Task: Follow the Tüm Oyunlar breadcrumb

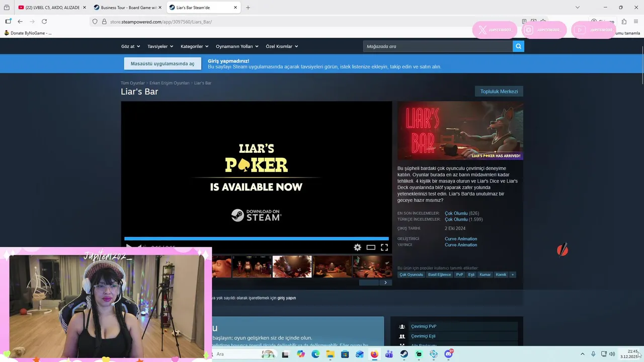Action: [x=133, y=83]
